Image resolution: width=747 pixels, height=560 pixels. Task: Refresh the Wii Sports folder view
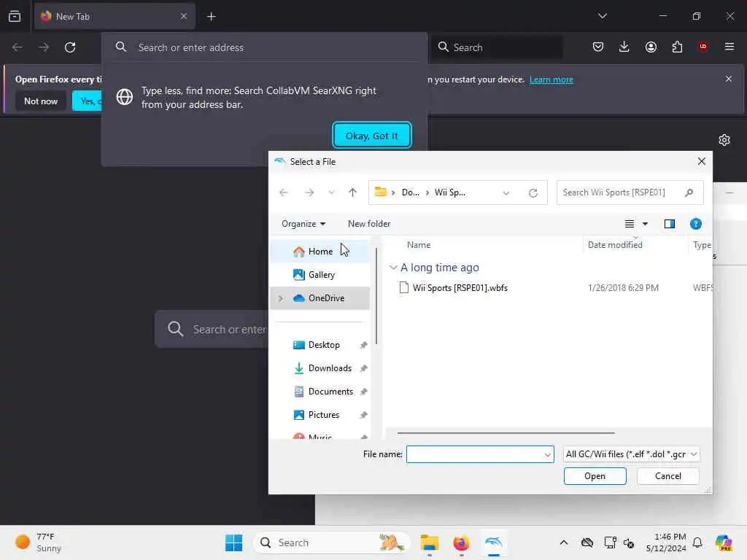tap(533, 192)
